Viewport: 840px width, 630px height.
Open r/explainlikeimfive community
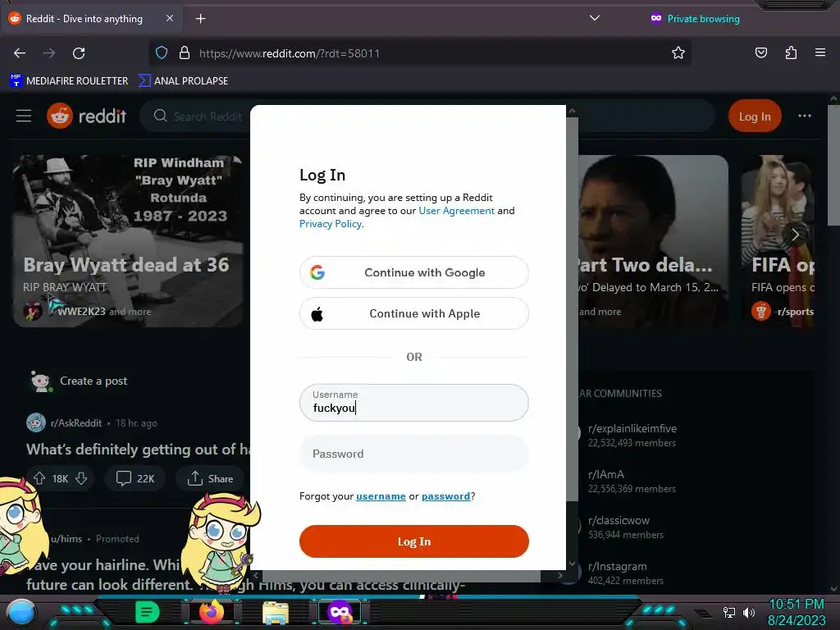pos(632,428)
